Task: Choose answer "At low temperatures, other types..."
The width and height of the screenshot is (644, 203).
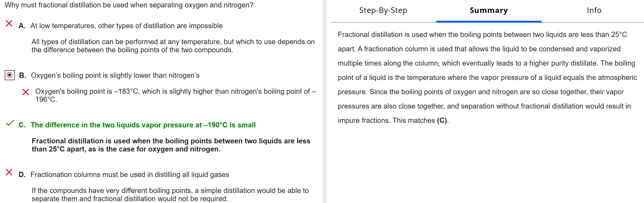Action: pos(126,26)
